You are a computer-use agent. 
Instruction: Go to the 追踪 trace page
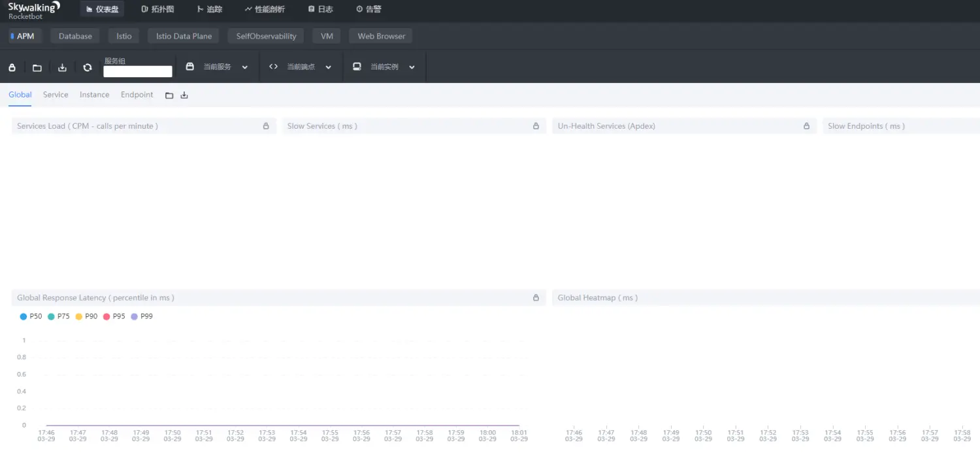[209, 9]
